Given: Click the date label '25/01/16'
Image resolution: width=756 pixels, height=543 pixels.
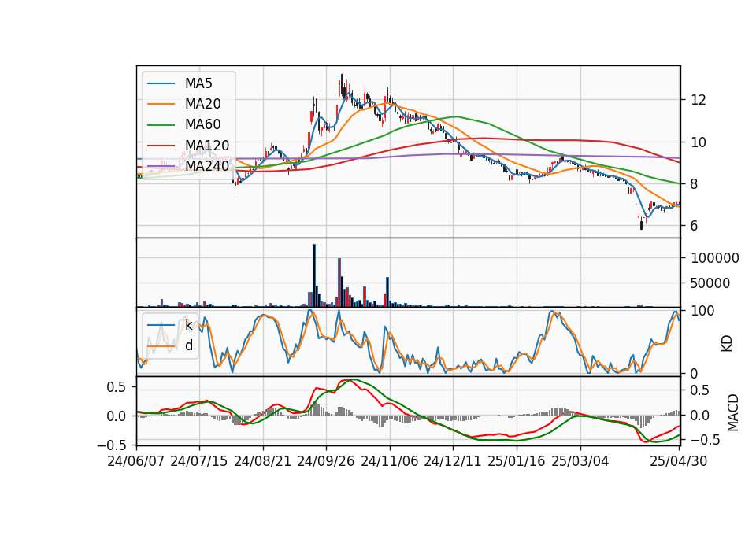Looking at the screenshot, I should point(517,462).
